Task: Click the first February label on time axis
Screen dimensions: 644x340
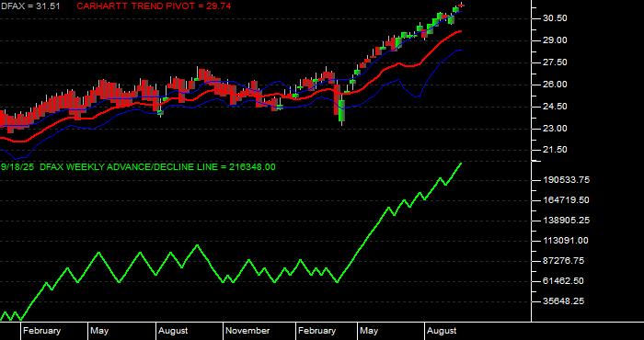Action: coord(41,331)
